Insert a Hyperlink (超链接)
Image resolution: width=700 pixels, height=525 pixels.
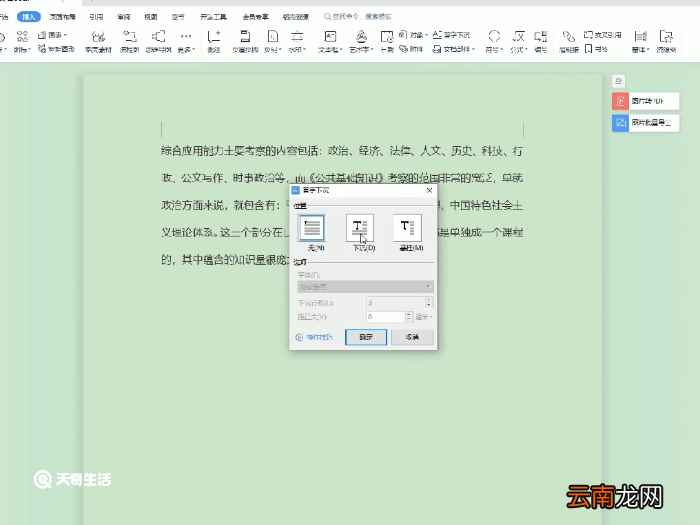click(x=569, y=41)
